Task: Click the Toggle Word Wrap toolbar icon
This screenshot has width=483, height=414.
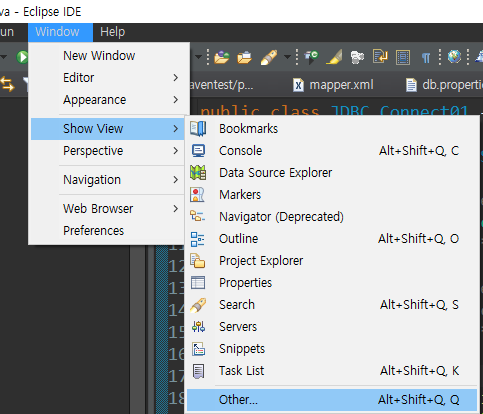Action: [380, 57]
